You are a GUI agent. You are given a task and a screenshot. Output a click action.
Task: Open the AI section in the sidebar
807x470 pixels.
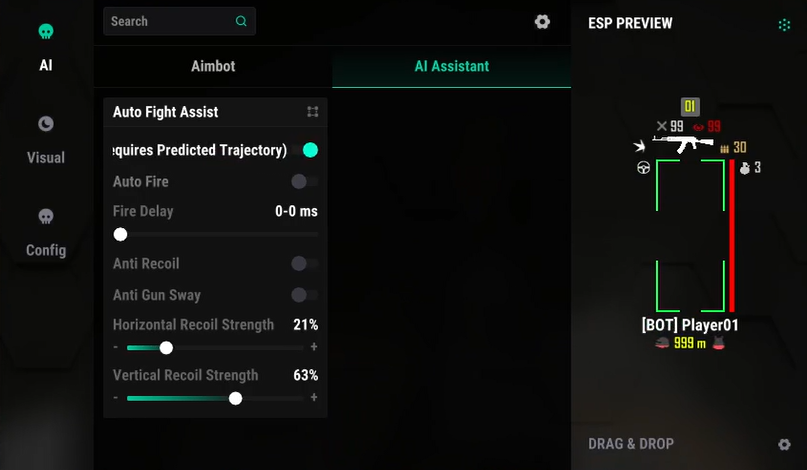[46, 47]
